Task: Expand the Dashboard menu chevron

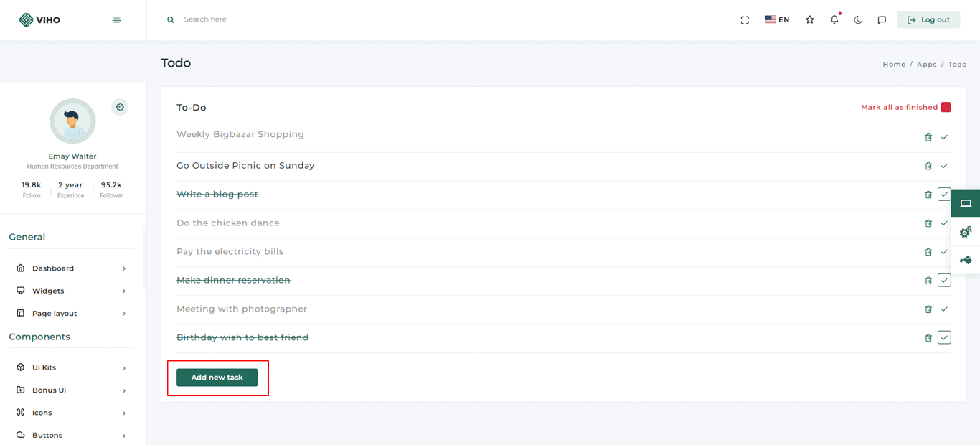Action: click(124, 268)
